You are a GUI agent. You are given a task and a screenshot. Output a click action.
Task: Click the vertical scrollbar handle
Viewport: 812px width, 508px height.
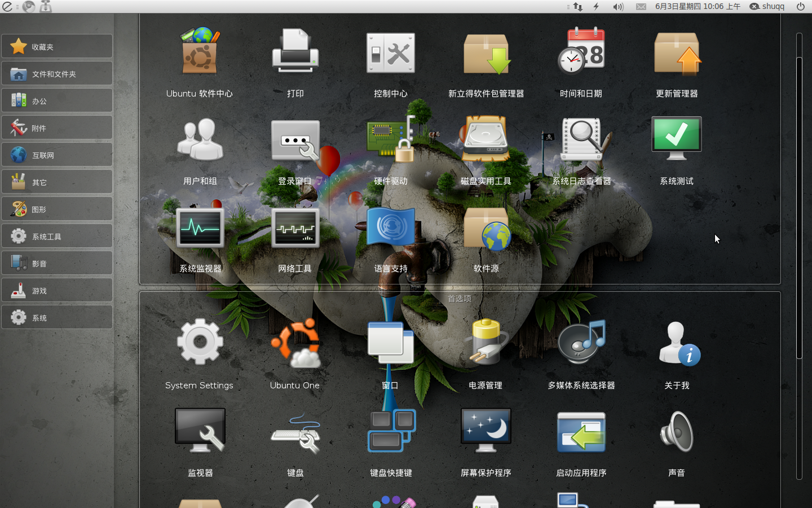(799, 208)
